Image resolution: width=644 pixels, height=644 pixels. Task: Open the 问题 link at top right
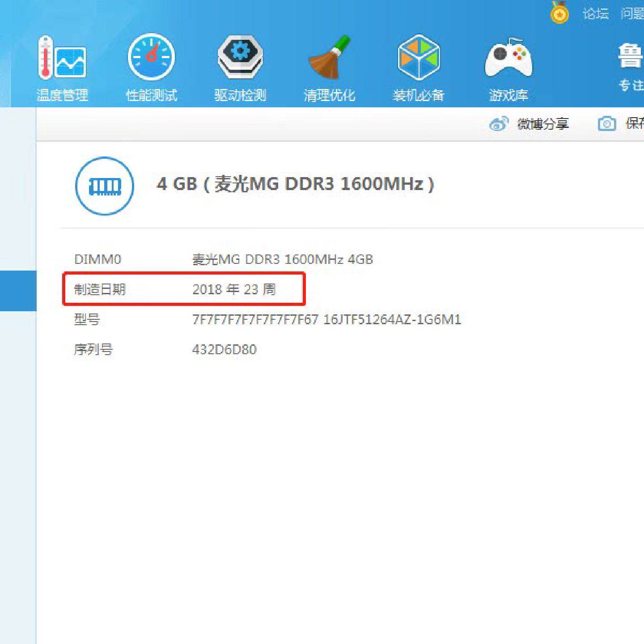coord(632,14)
